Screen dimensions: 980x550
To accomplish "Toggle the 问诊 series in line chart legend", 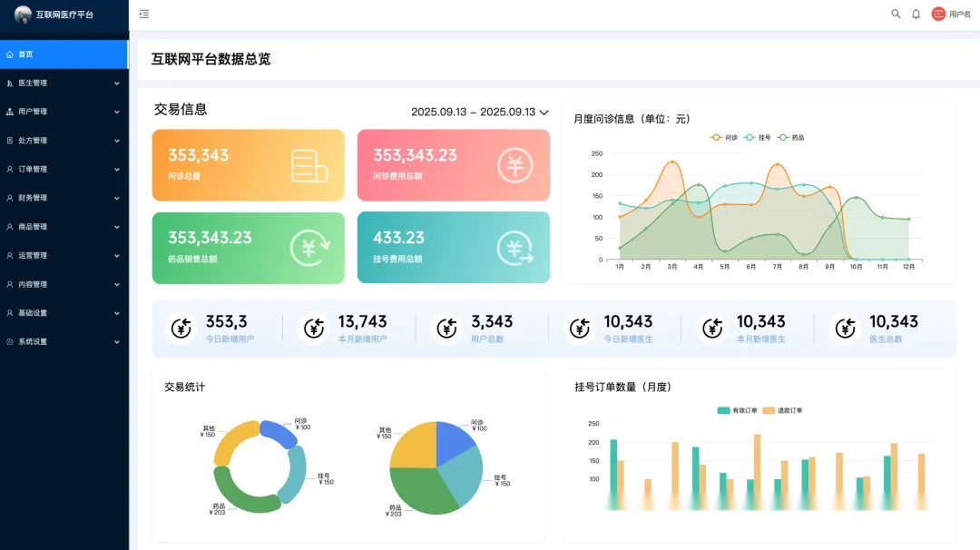I will coord(724,137).
